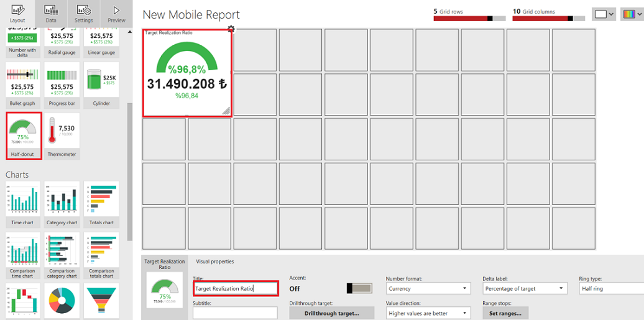The width and height of the screenshot is (644, 320).
Task: Click the gallery scroll up arrow
Action: point(130,32)
